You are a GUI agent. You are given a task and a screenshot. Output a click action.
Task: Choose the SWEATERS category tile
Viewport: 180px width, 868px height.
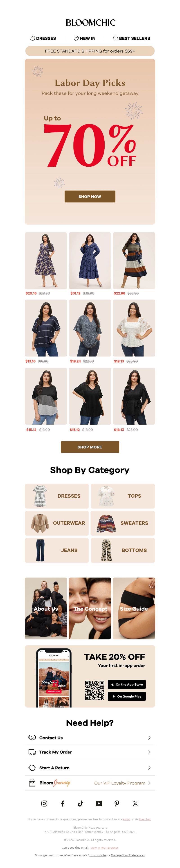123,523
